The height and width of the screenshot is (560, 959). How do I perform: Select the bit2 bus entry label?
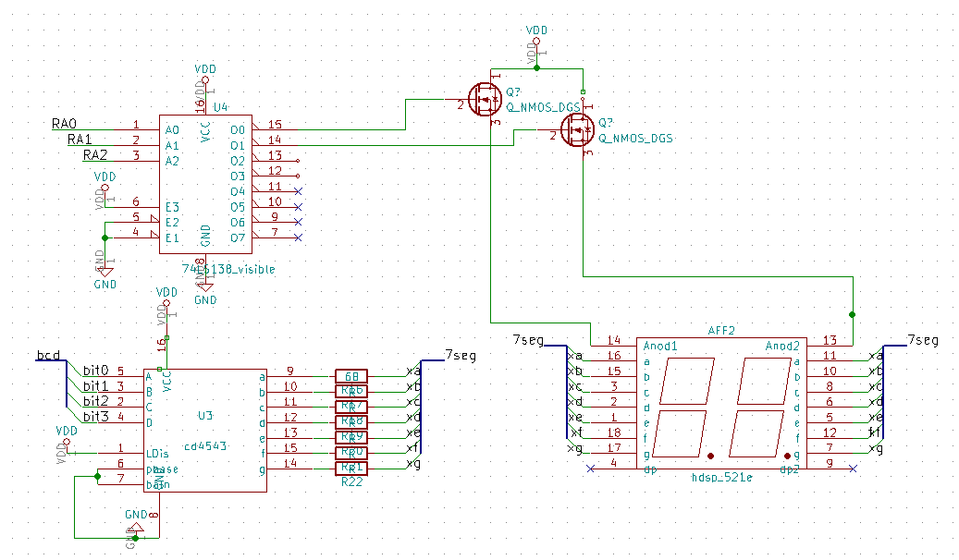96,401
